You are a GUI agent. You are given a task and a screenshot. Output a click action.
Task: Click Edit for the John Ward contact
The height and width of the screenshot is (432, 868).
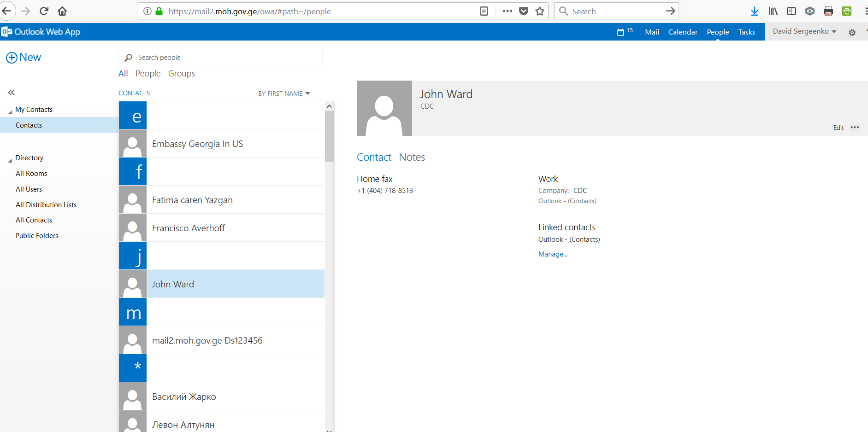(838, 128)
